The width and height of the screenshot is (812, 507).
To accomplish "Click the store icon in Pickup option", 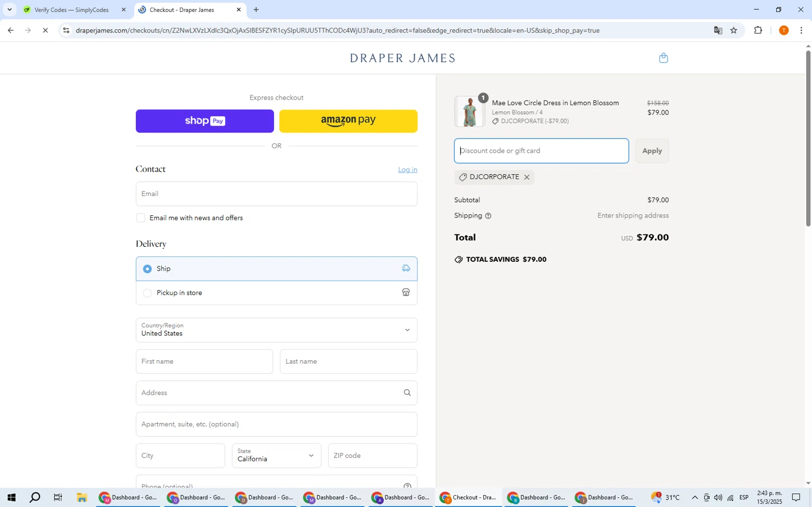I will 406,293.
